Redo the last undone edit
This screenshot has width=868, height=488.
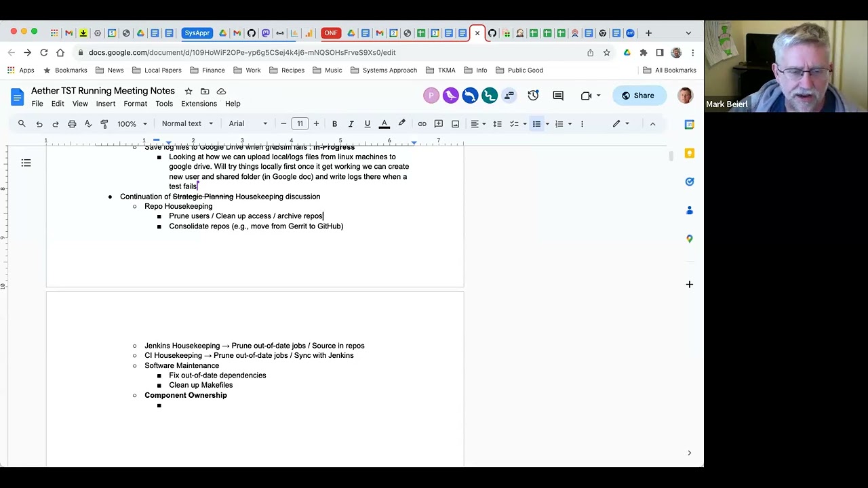pyautogui.click(x=56, y=123)
